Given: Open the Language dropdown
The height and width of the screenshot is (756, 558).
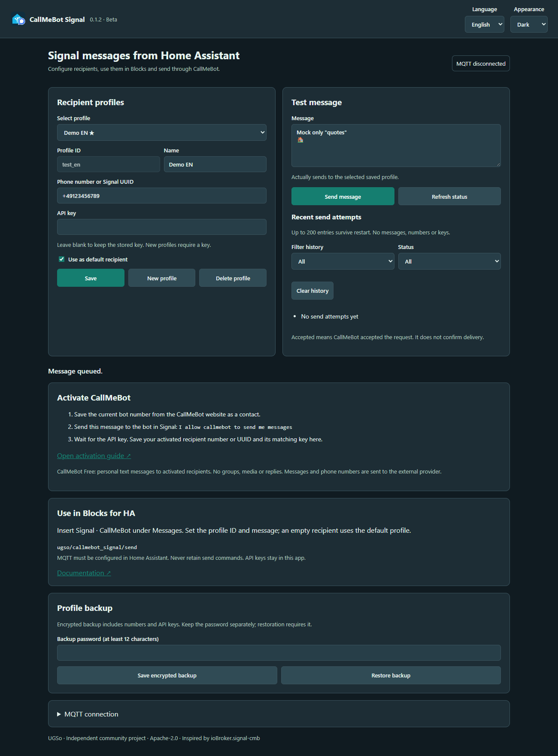Looking at the screenshot, I should coord(484,24).
